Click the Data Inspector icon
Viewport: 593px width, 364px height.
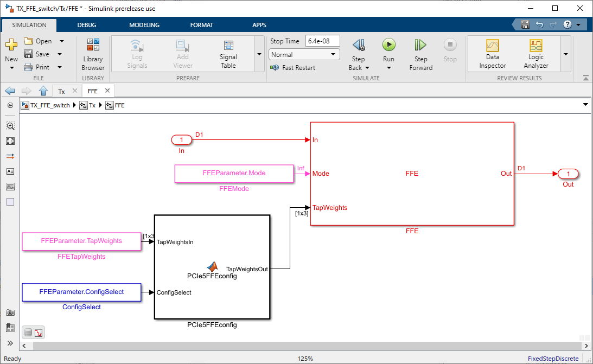point(492,46)
